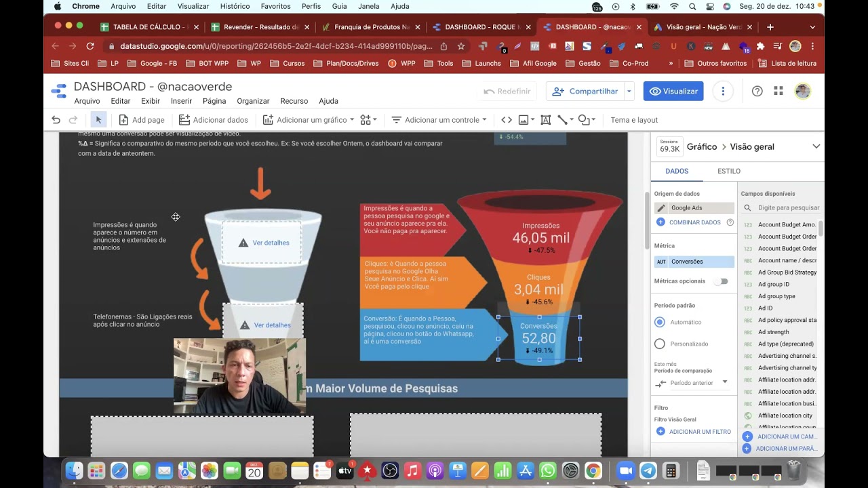Click the Compartilhar button
Viewport: 868px width, 488px height.
[x=585, y=91]
